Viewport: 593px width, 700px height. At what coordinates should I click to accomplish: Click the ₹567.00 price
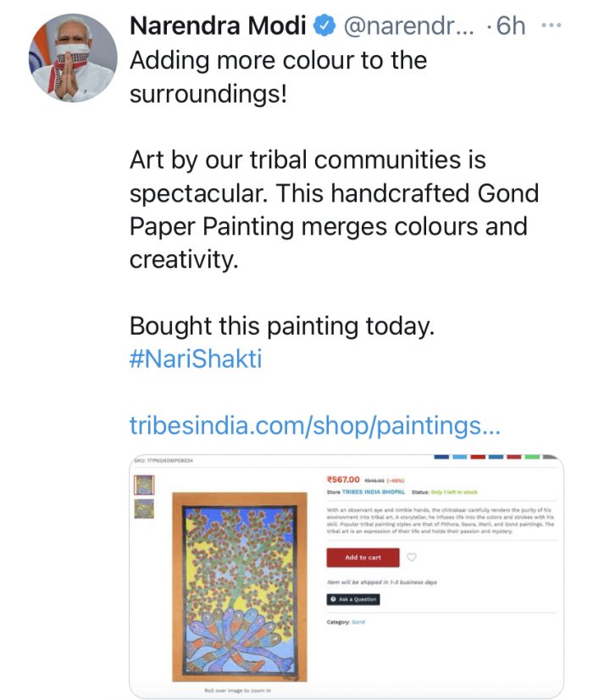pos(344,479)
